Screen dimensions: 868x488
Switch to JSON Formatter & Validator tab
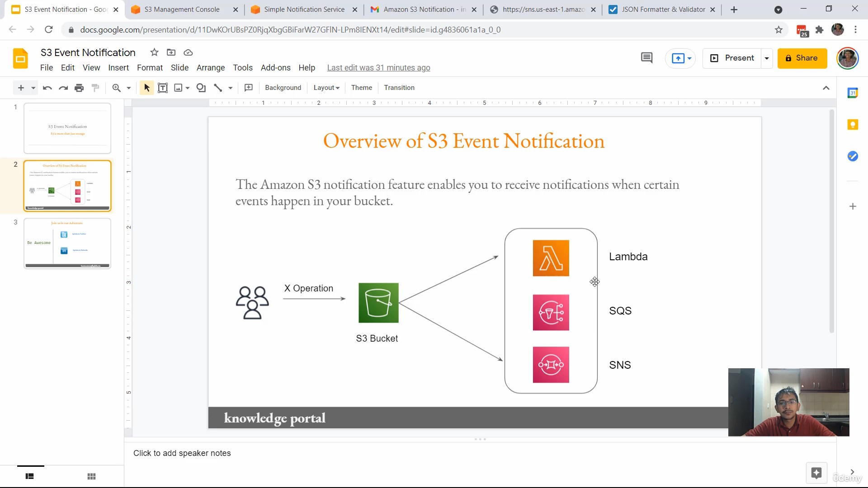click(662, 9)
